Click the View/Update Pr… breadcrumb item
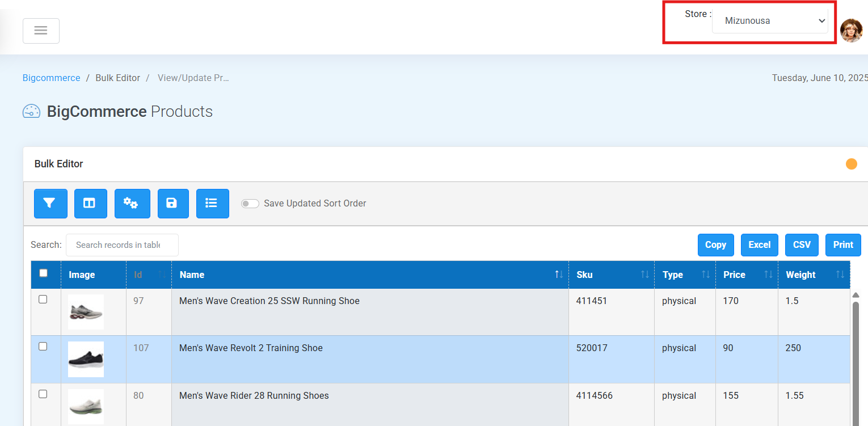868x426 pixels. pos(193,78)
